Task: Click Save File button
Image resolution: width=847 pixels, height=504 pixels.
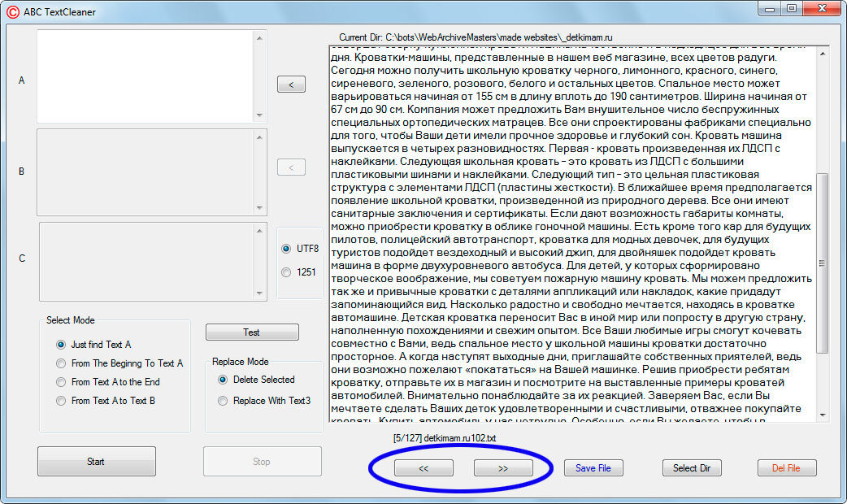Action: click(x=593, y=467)
